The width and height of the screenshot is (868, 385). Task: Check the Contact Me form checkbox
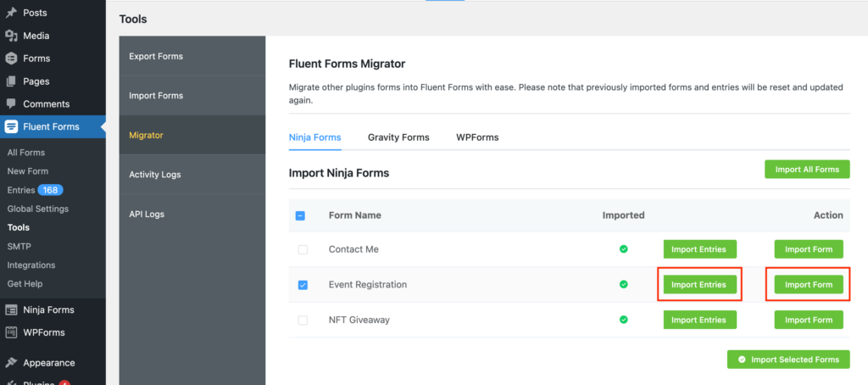coord(303,250)
